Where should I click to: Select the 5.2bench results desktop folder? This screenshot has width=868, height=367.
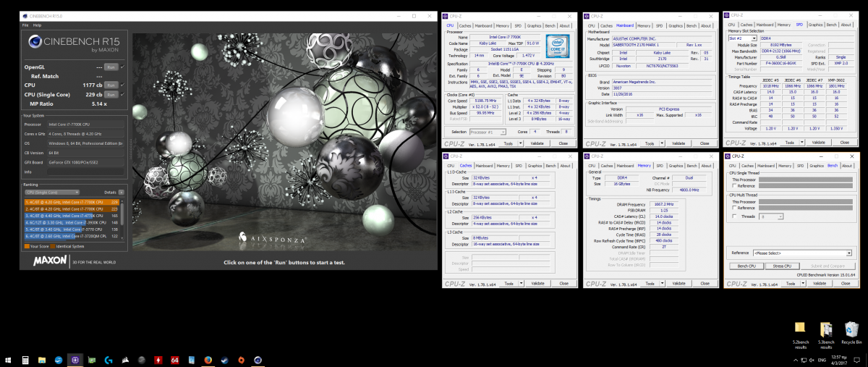[x=801, y=334]
